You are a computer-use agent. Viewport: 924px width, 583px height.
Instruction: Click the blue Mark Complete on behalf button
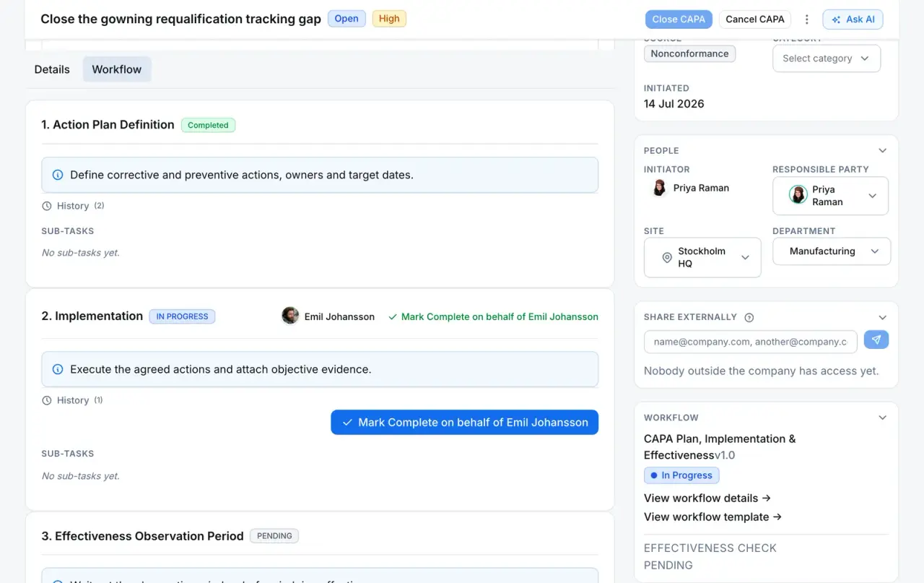pos(465,423)
